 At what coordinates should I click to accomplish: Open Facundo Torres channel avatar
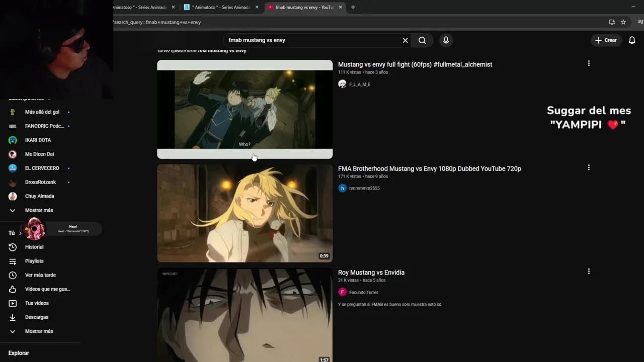tap(342, 292)
